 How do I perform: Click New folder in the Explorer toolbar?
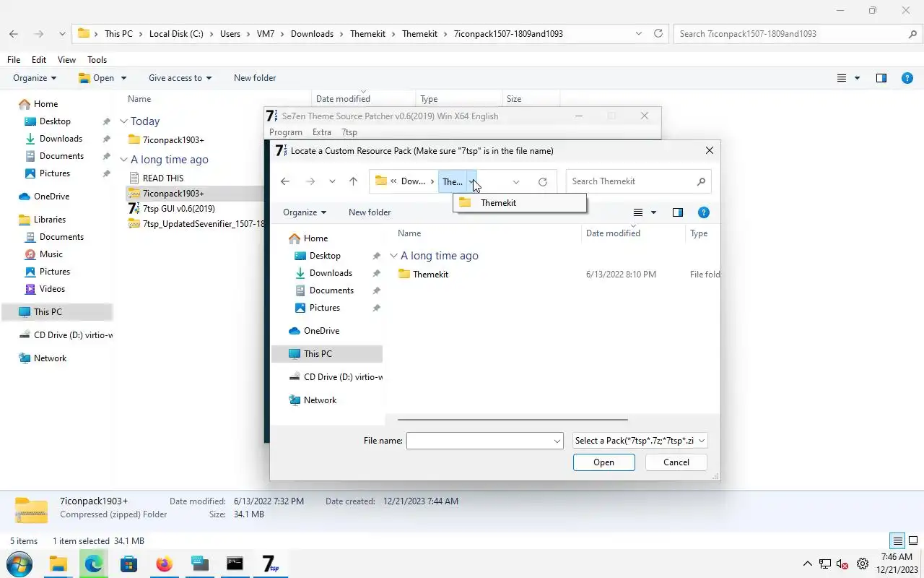[255, 78]
